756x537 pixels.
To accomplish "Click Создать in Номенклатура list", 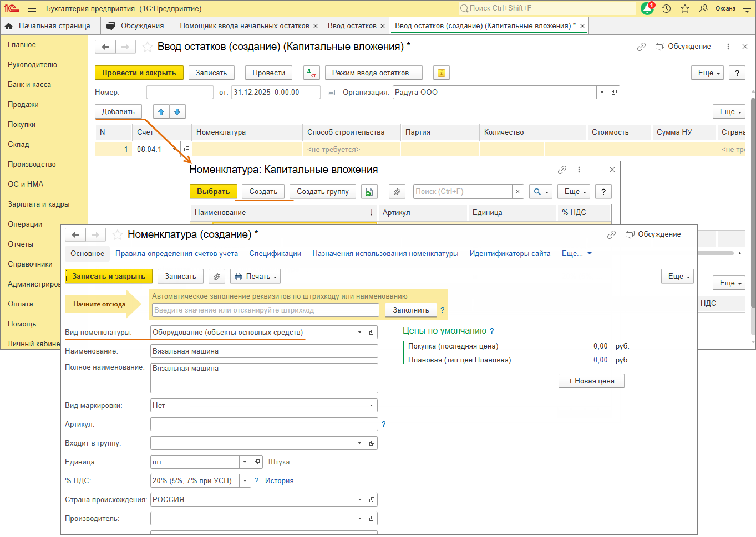I will click(263, 192).
